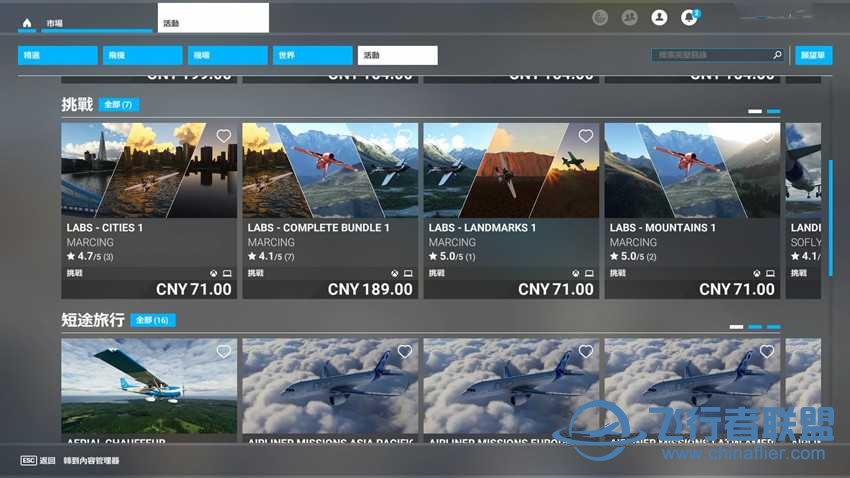The width and height of the screenshot is (850, 478).
Task: Show all 16 items in 短途旅行
Action: click(x=152, y=320)
